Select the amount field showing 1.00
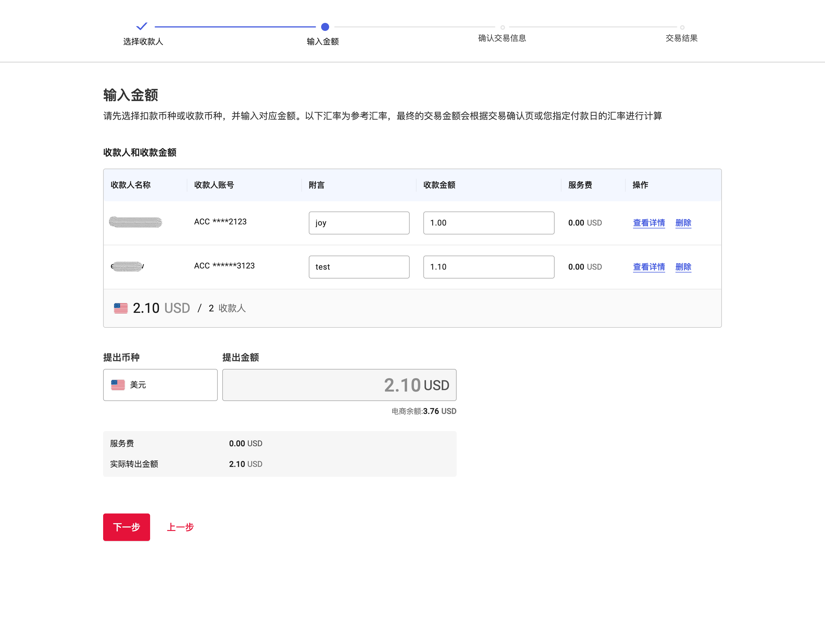 [488, 223]
